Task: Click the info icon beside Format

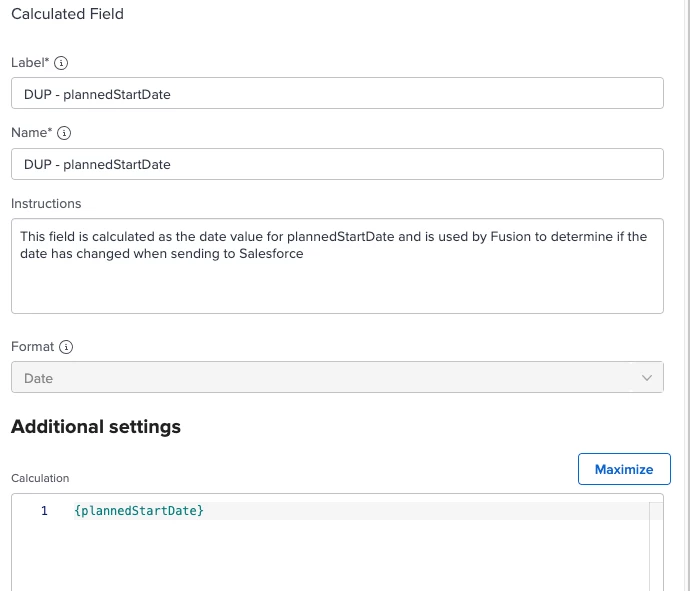Action: pyautogui.click(x=66, y=347)
